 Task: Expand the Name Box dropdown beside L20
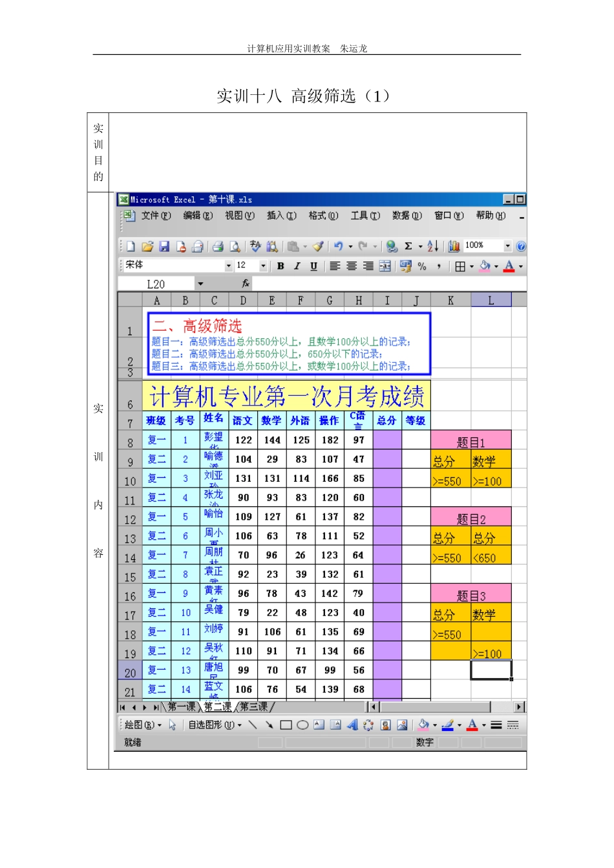(x=200, y=284)
